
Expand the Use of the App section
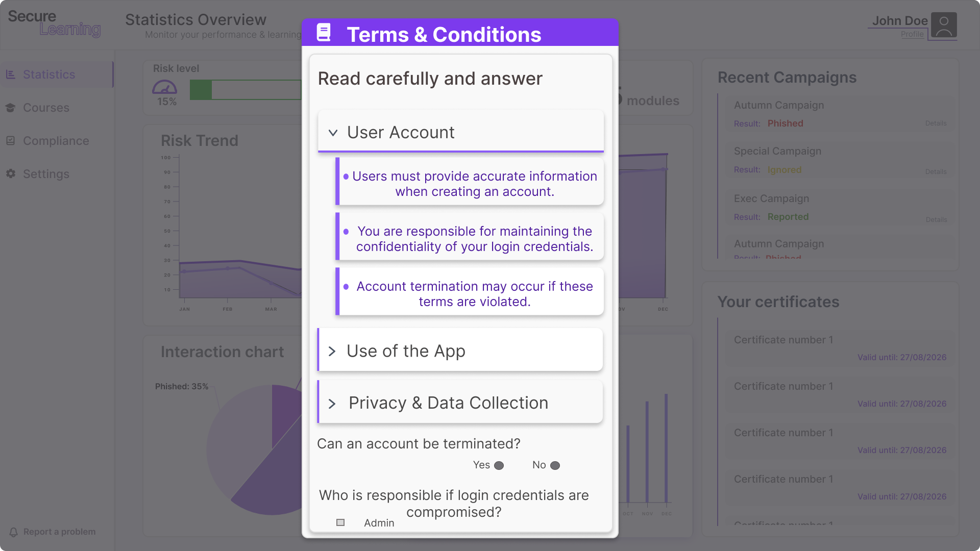332,352
